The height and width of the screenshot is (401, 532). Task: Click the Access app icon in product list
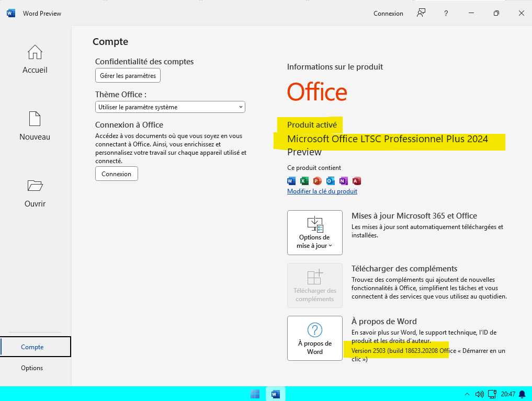[x=357, y=181]
